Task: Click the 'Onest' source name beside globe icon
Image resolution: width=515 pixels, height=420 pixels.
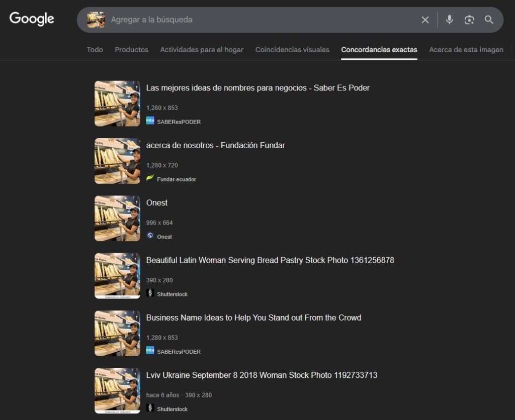Action: point(164,237)
